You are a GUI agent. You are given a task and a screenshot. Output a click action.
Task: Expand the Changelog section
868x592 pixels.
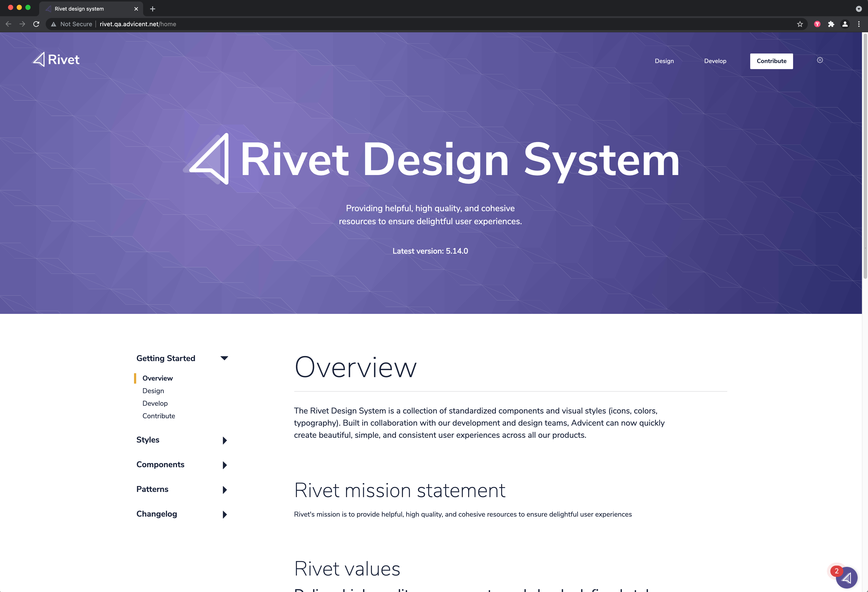pos(225,514)
